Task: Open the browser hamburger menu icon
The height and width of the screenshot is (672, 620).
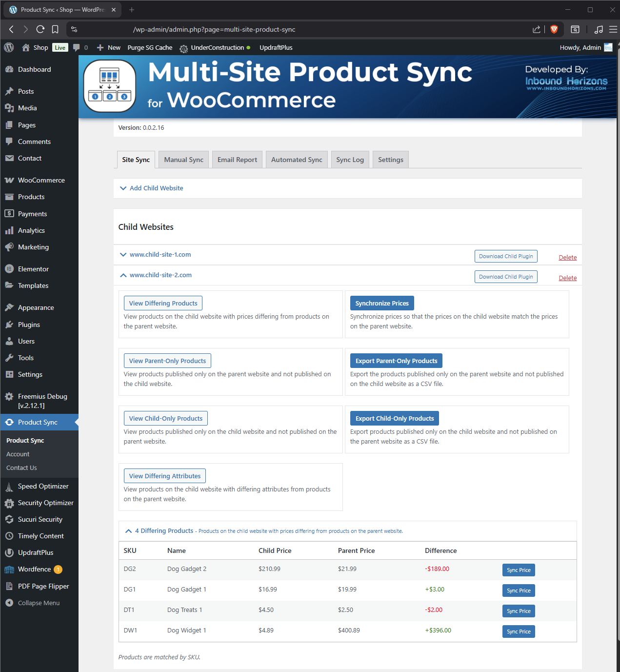Action: click(x=613, y=29)
